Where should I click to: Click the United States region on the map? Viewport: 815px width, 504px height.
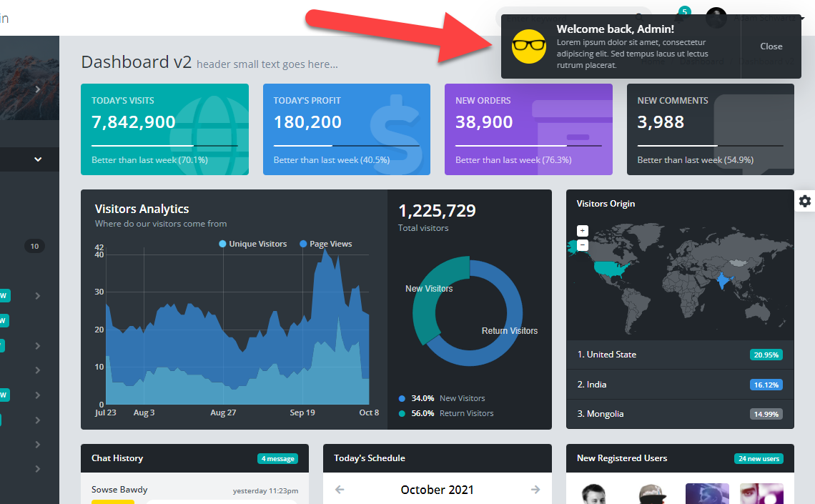tap(611, 269)
